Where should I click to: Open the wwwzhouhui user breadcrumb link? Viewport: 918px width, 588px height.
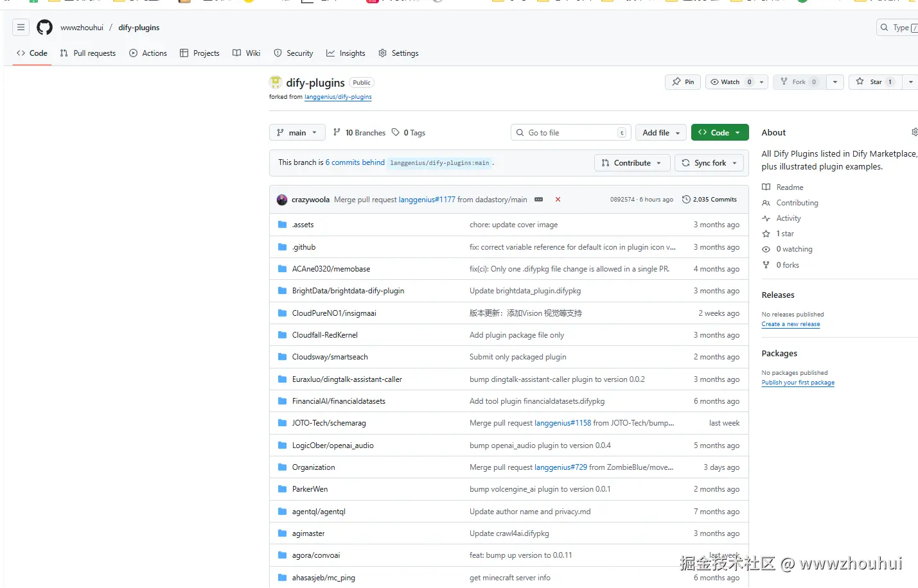82,28
